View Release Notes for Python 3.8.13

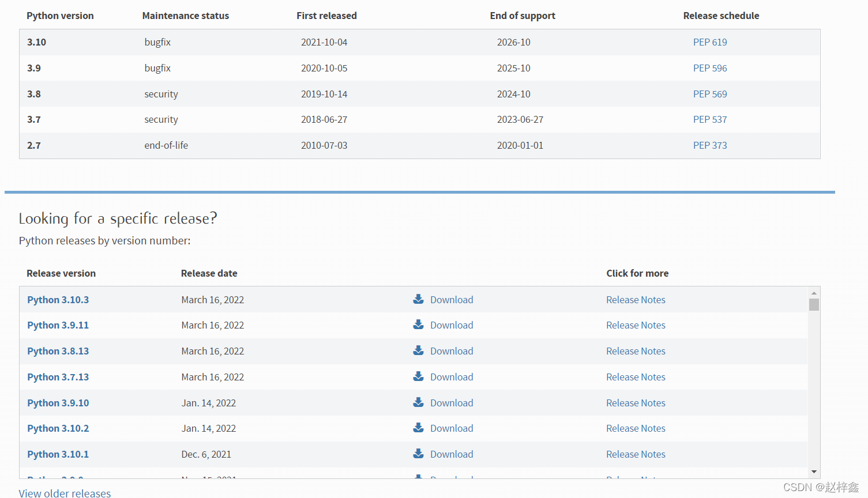636,351
